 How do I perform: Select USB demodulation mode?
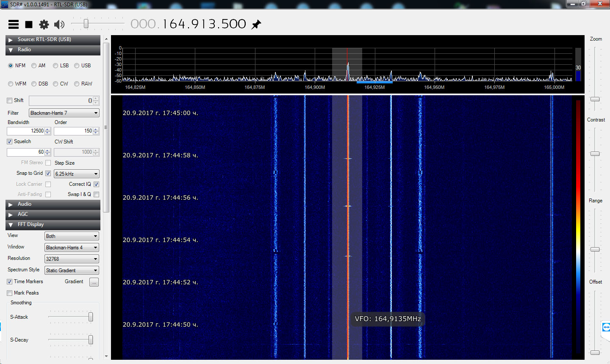pos(83,66)
